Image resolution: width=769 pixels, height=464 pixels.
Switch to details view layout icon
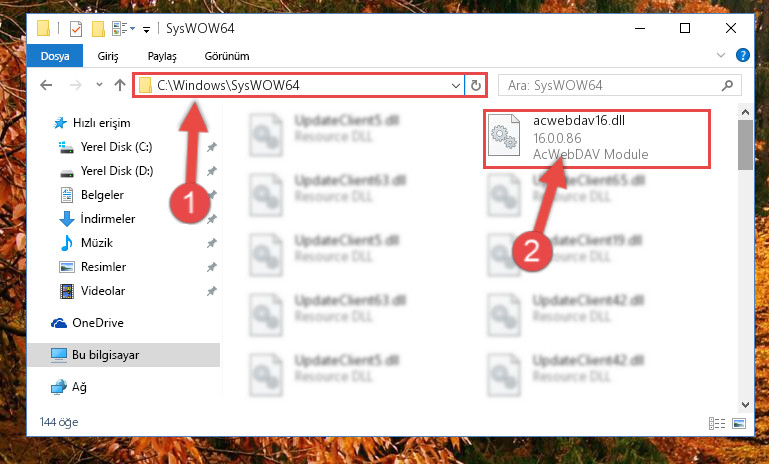717,423
